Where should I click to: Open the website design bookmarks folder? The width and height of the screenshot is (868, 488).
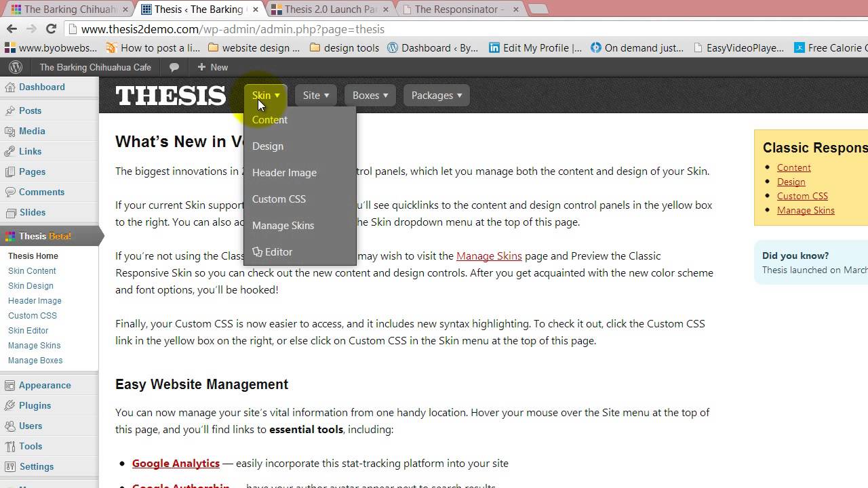[x=254, y=47]
